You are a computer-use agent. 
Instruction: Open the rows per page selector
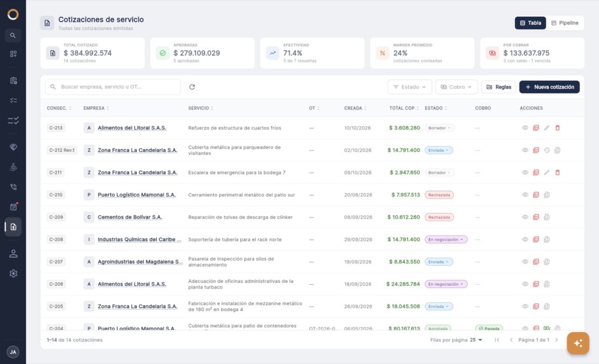(x=476, y=340)
